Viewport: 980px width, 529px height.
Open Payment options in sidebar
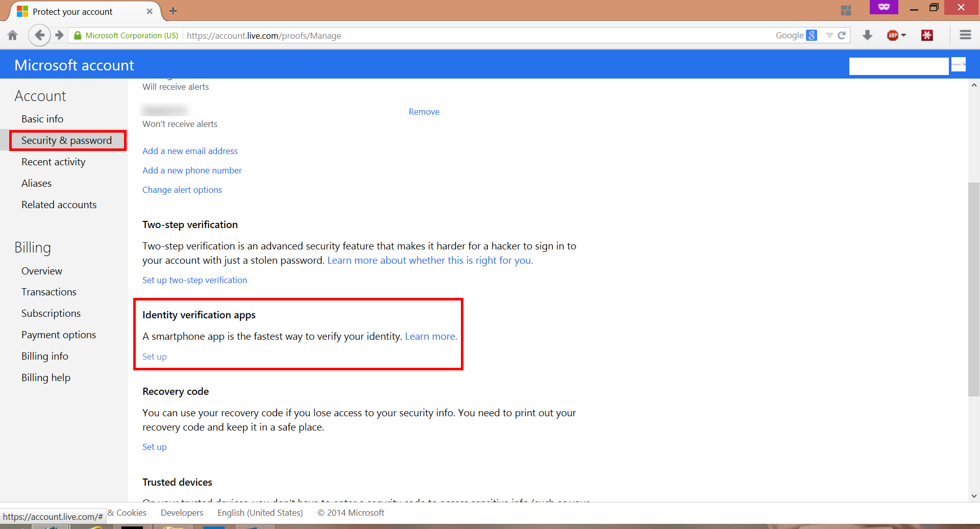(59, 335)
